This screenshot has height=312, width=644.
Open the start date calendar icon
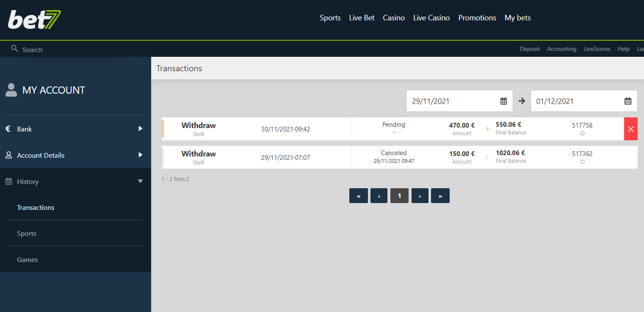tap(504, 101)
